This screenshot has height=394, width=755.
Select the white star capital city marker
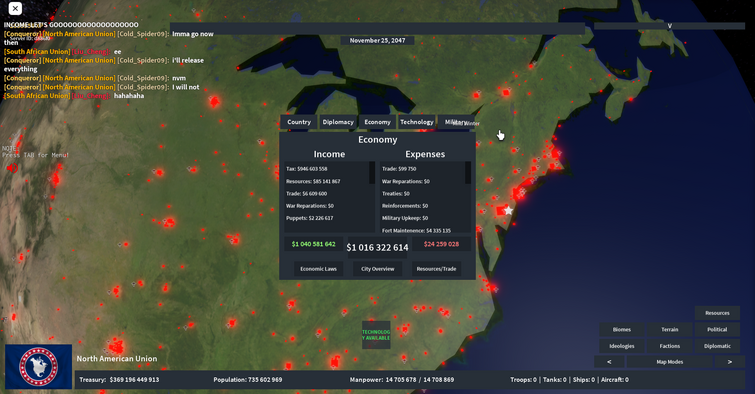click(x=508, y=210)
